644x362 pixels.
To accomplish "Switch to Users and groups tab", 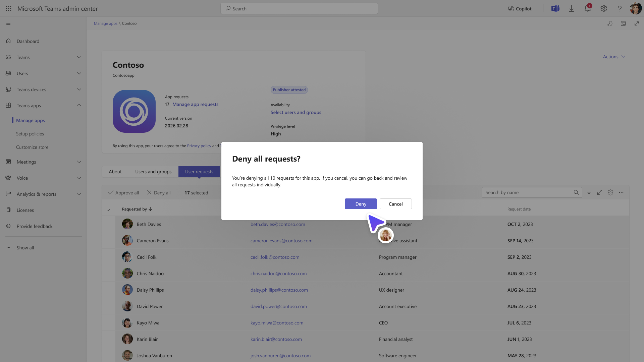I will [x=153, y=172].
